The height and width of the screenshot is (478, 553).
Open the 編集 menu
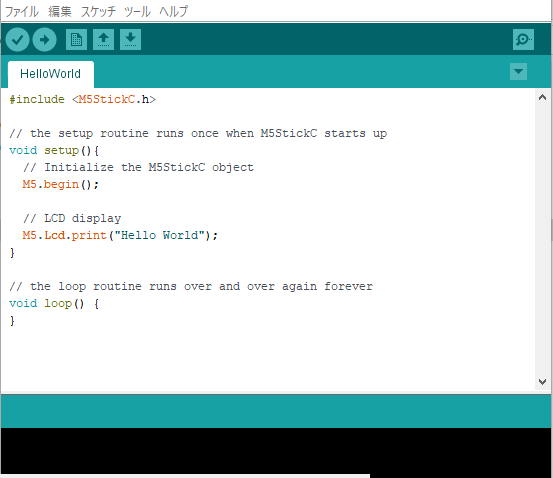tap(60, 12)
